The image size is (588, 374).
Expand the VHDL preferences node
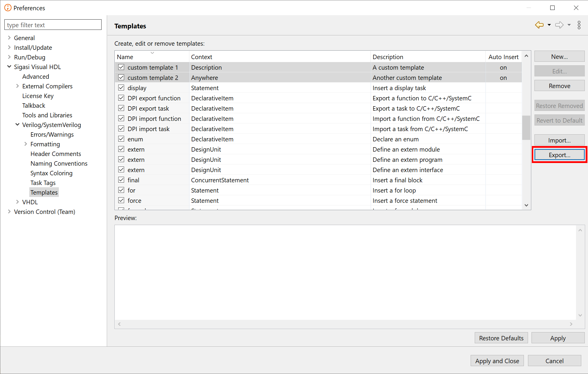(x=17, y=202)
